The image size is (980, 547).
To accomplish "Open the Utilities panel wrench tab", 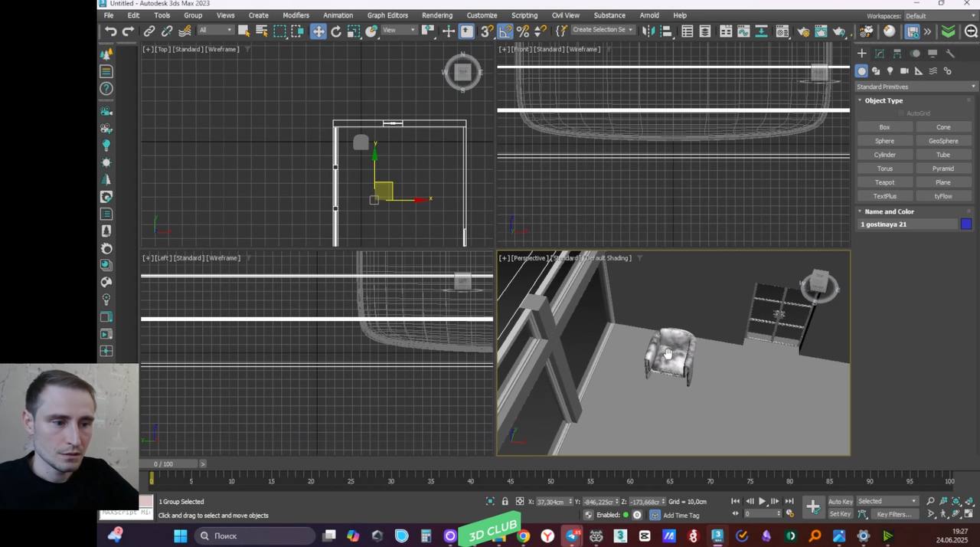I will [950, 53].
